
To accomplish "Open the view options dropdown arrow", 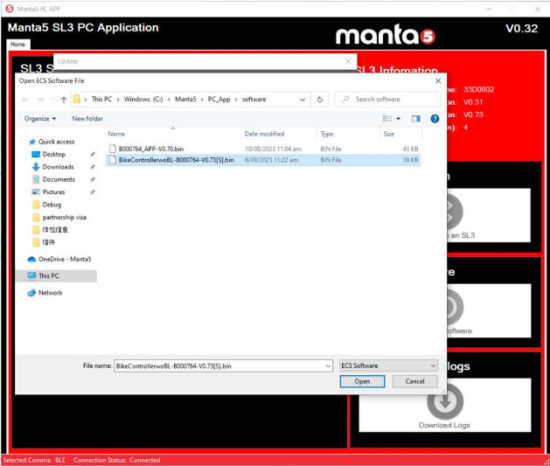I will [x=398, y=119].
